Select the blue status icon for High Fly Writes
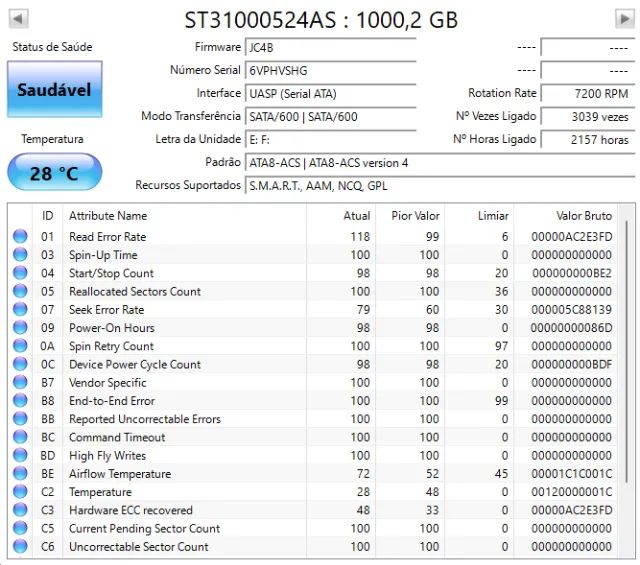640x565 pixels. (20, 455)
